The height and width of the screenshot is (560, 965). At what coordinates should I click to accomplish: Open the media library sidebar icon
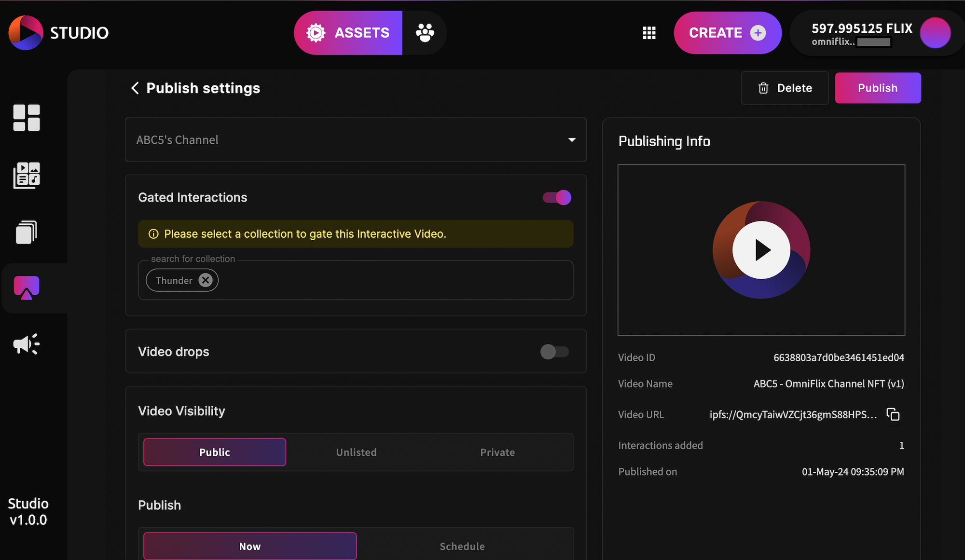[27, 175]
